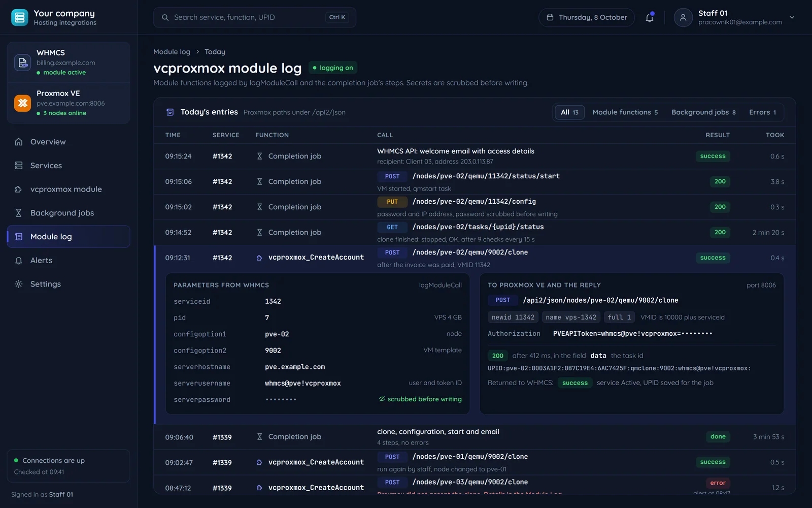This screenshot has height=508, width=812.
Task: Click the Connections are up status card
Action: (x=69, y=466)
